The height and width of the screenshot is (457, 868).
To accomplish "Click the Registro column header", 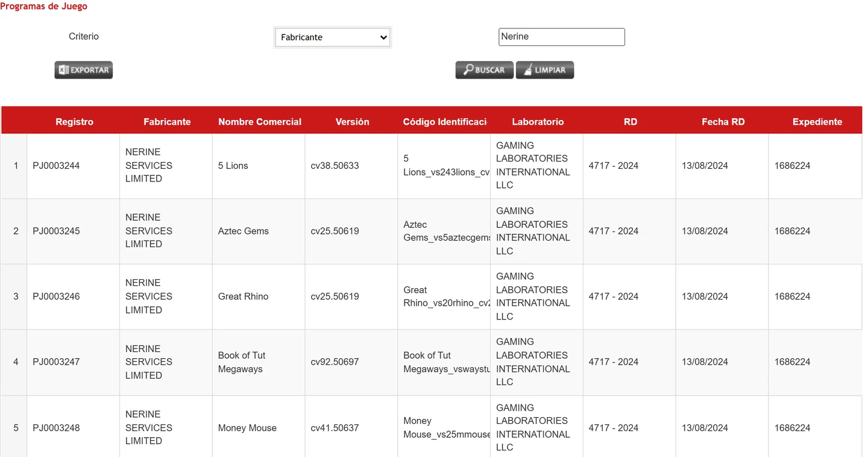I will (74, 122).
